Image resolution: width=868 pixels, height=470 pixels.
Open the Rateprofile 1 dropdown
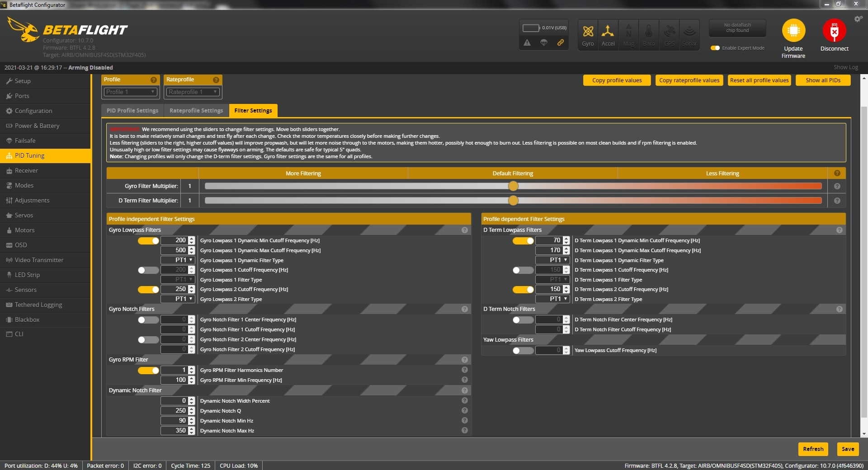coord(193,92)
